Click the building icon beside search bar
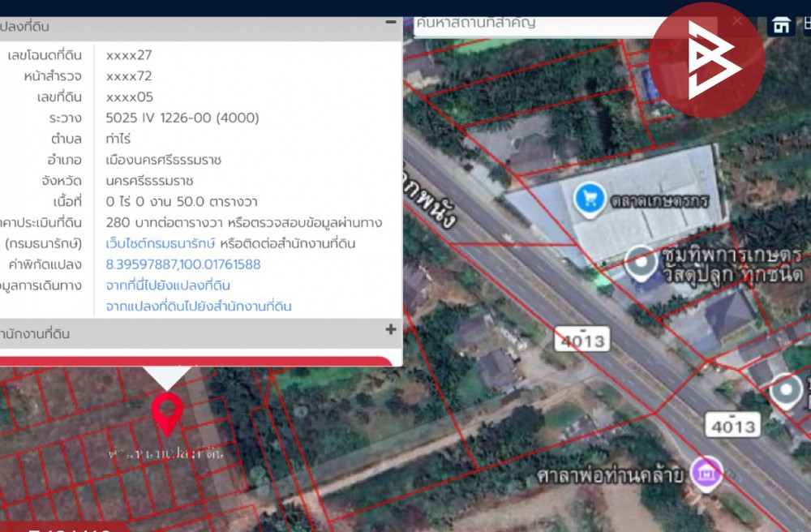This screenshot has width=811, height=532. coord(781,24)
